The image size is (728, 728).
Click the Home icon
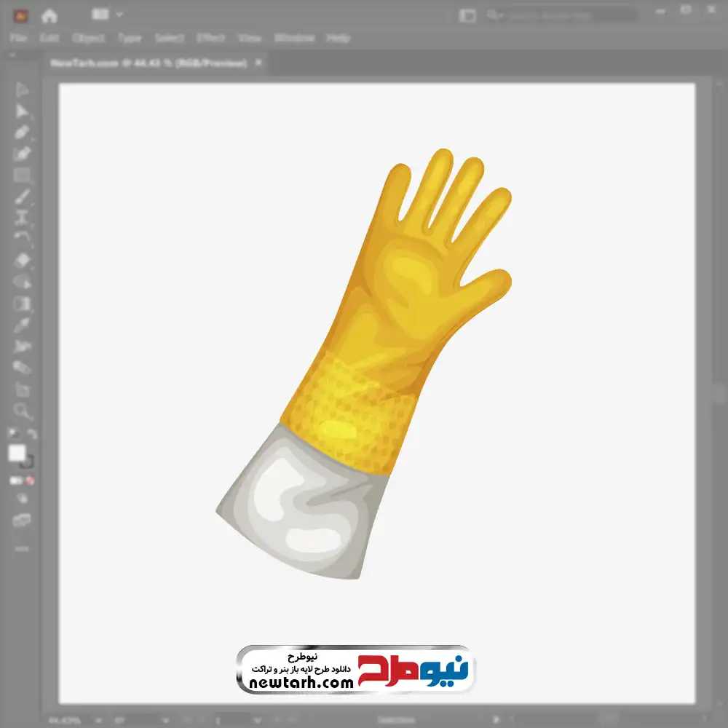(x=50, y=15)
